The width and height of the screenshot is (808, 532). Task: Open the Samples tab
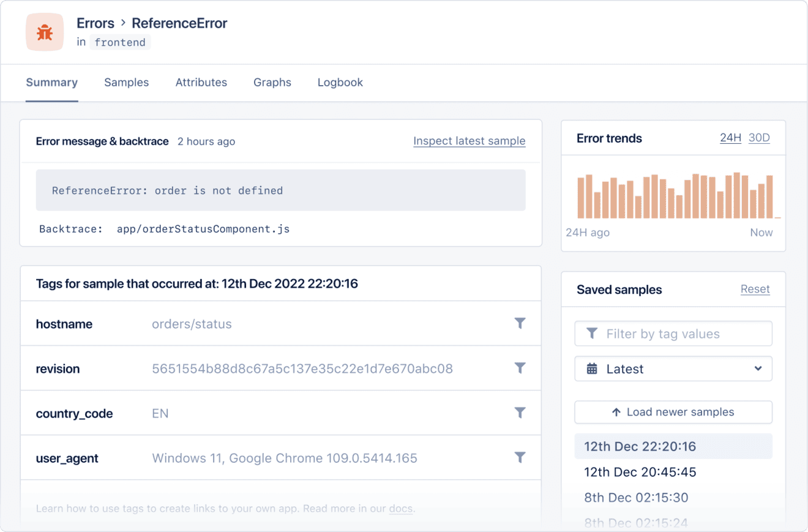[126, 83]
